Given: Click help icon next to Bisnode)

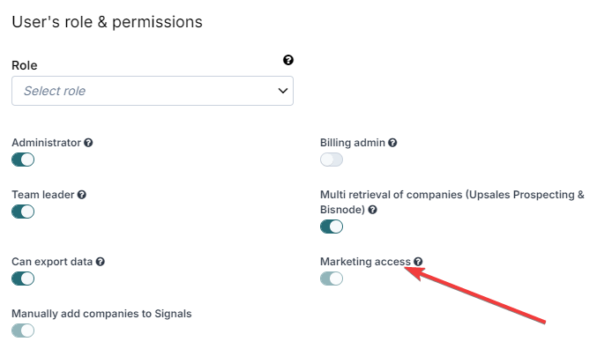Looking at the screenshot, I should (373, 210).
